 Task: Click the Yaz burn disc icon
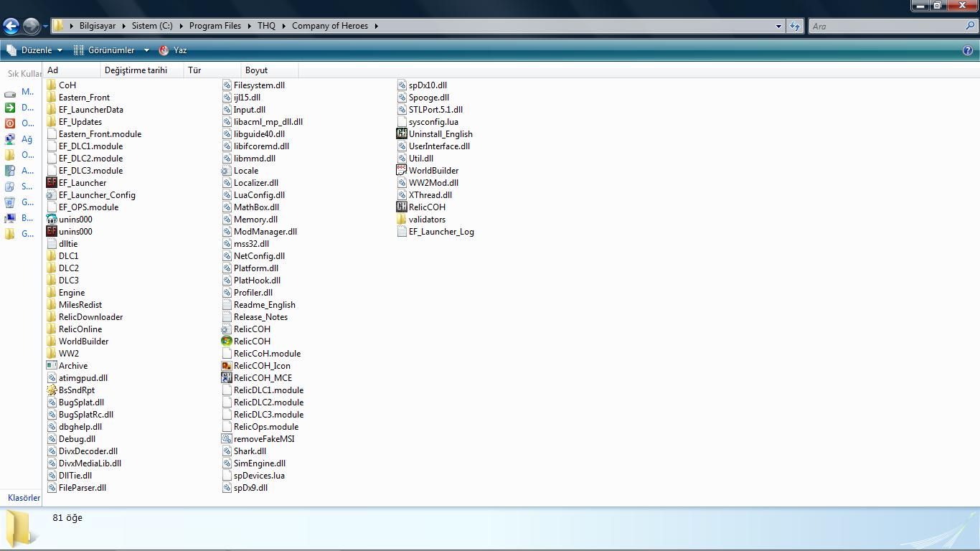[x=164, y=50]
